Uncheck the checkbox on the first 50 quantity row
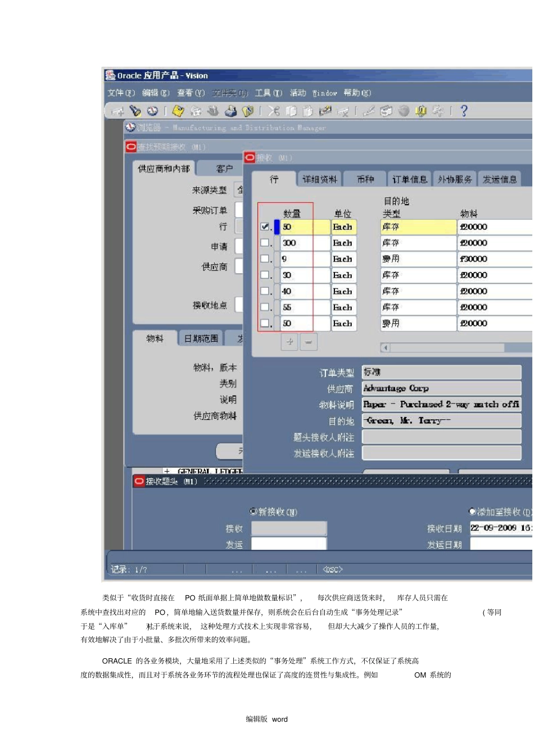The width and height of the screenshot is (534, 756). pyautogui.click(x=265, y=227)
